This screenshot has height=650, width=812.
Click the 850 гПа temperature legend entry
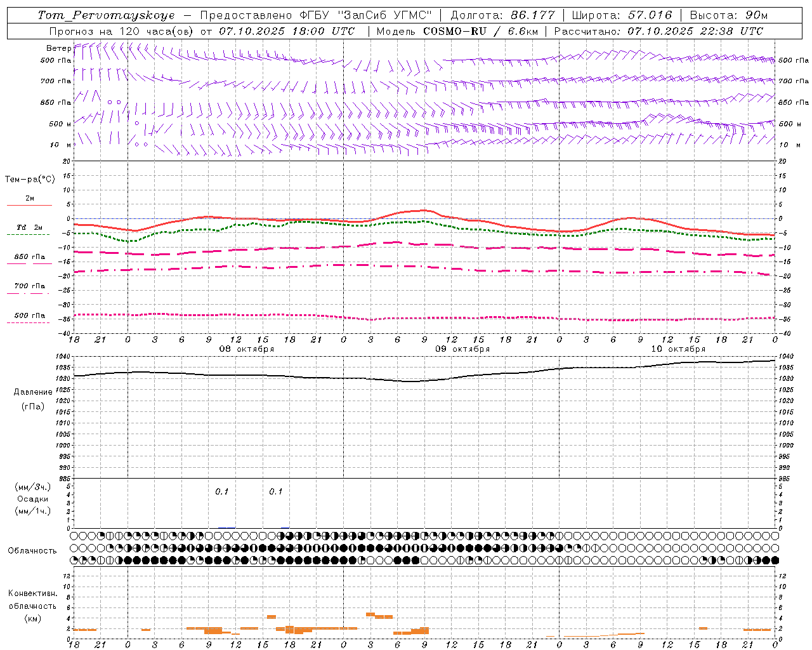[30, 257]
